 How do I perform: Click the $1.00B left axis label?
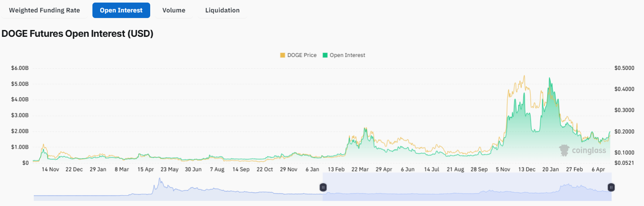[20, 147]
